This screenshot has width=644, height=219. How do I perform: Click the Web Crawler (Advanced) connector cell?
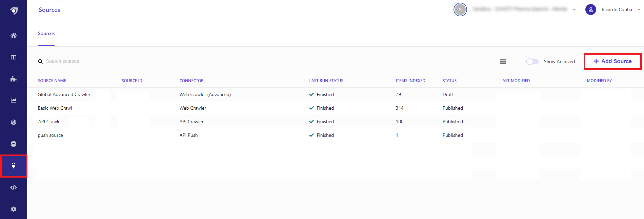coord(205,94)
